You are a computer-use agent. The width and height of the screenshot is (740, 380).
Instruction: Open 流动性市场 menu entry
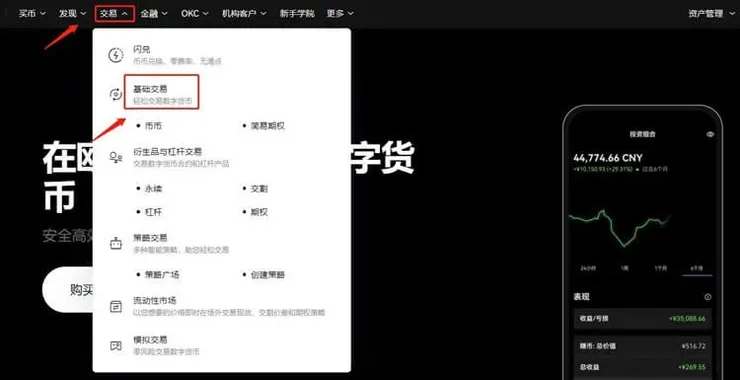(229, 306)
